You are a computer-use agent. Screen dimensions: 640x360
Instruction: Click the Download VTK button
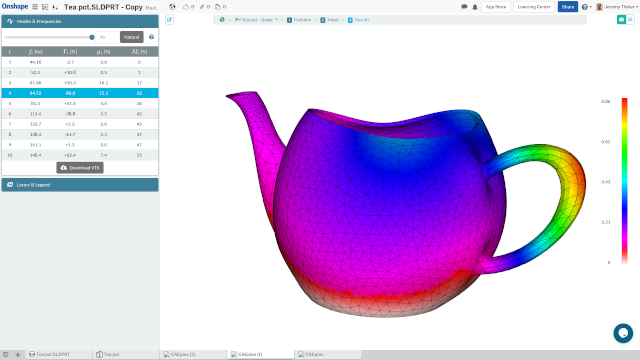[x=80, y=168]
